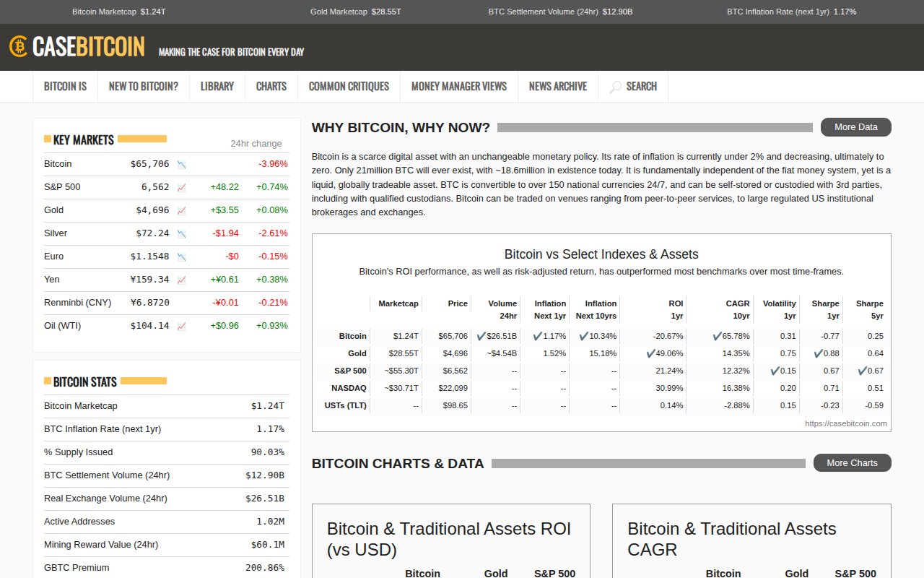Open the casebitcoin.com link under the table
The image size is (924, 578).
(x=845, y=423)
